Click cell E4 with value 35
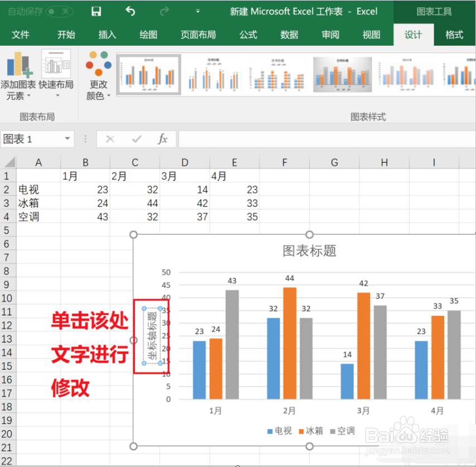The height and width of the screenshot is (467, 476). (x=235, y=217)
